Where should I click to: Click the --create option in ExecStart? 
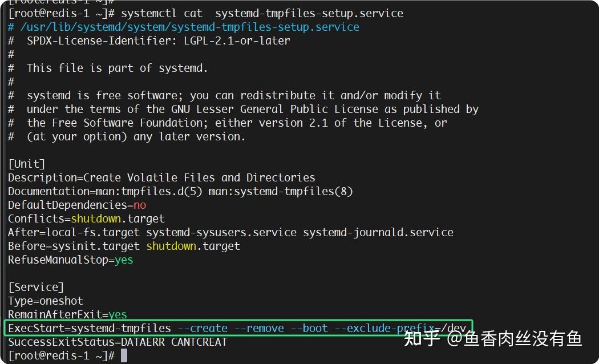click(x=203, y=328)
